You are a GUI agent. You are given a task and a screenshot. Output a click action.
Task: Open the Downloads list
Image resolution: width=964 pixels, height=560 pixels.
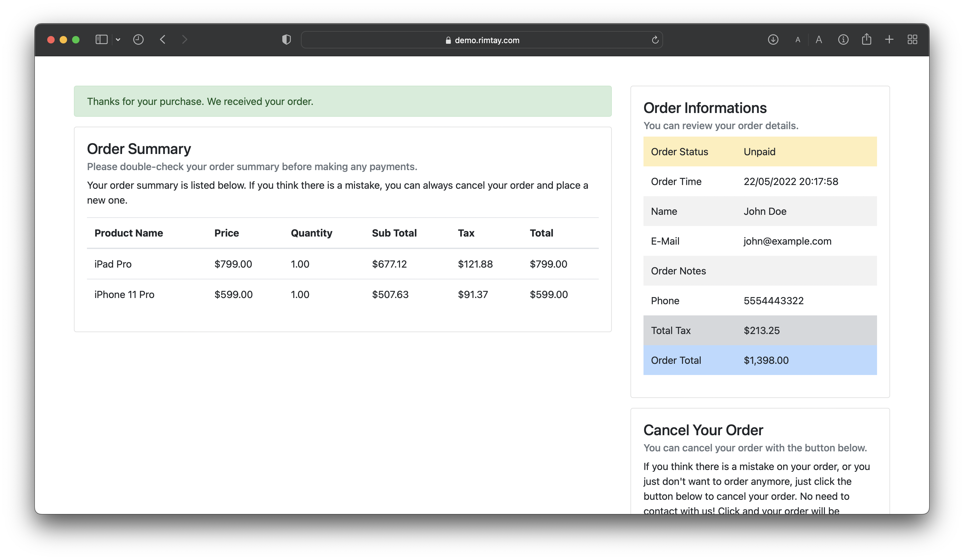pos(773,39)
